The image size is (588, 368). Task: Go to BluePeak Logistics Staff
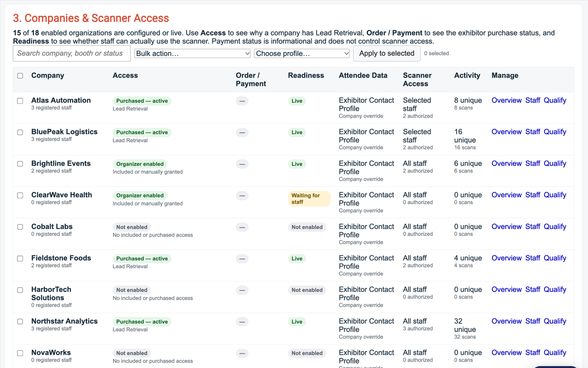(x=532, y=132)
